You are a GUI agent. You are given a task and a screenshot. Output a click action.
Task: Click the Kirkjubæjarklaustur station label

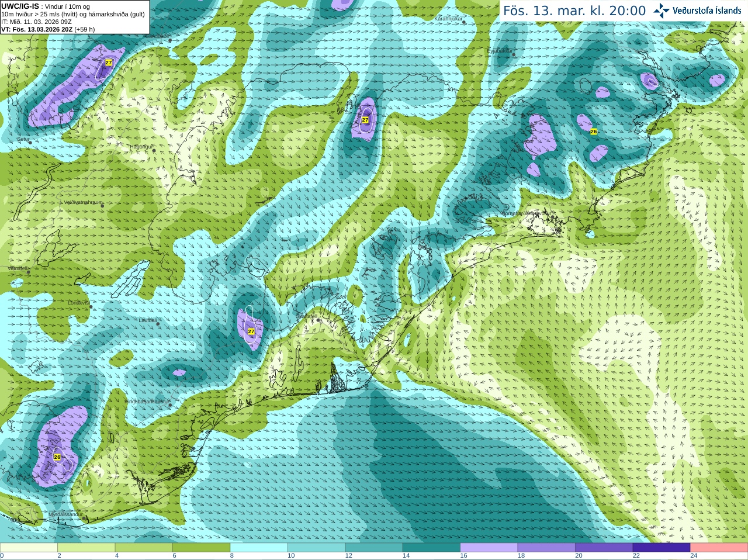(147, 402)
